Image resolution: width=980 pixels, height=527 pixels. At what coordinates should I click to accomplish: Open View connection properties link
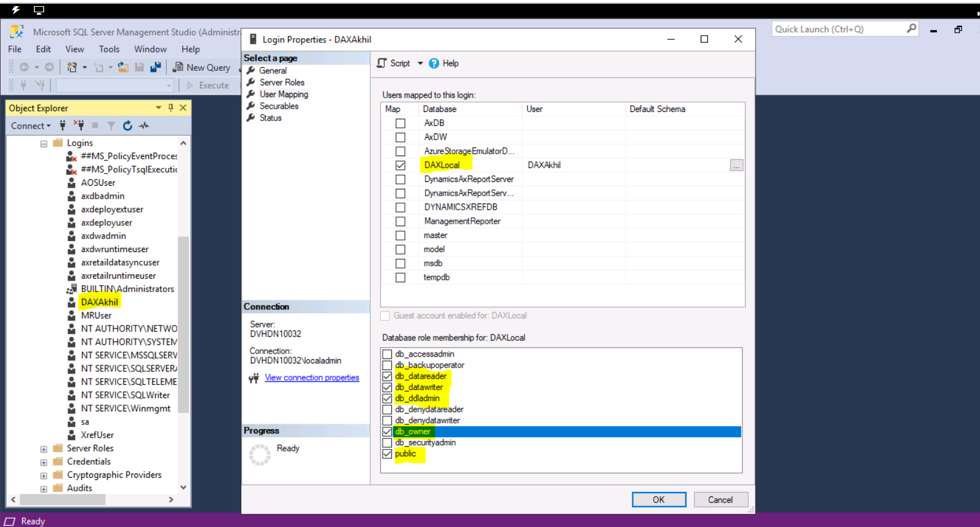[x=312, y=378]
